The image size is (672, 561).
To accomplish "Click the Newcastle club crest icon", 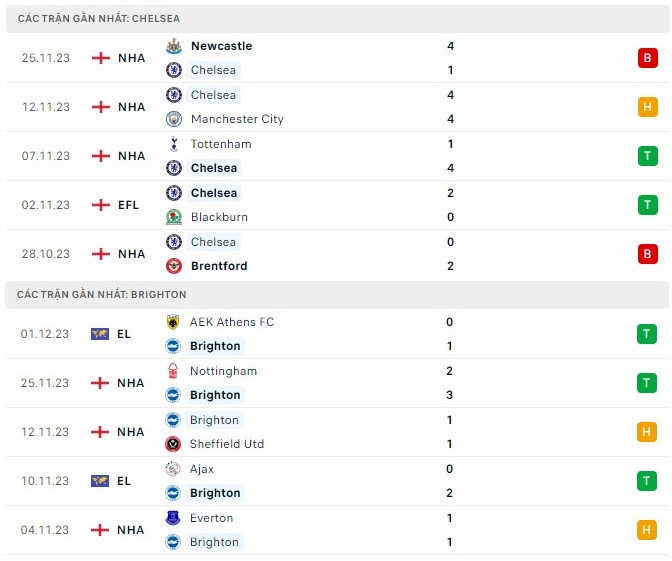I will [x=174, y=46].
